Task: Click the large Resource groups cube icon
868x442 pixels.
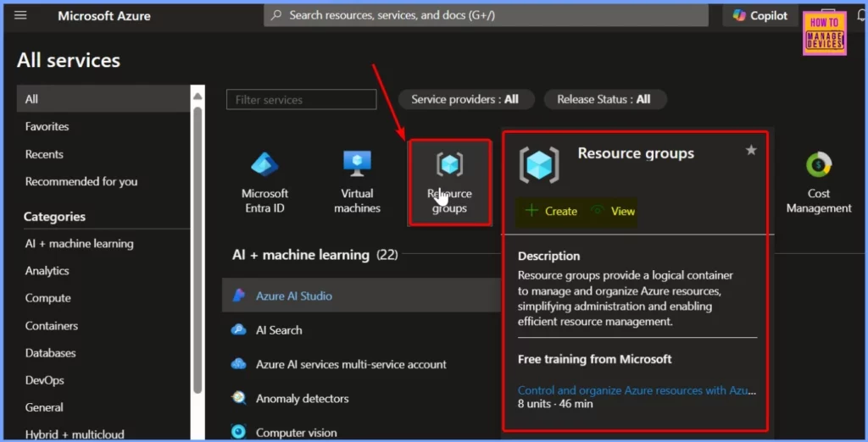Action: point(538,165)
